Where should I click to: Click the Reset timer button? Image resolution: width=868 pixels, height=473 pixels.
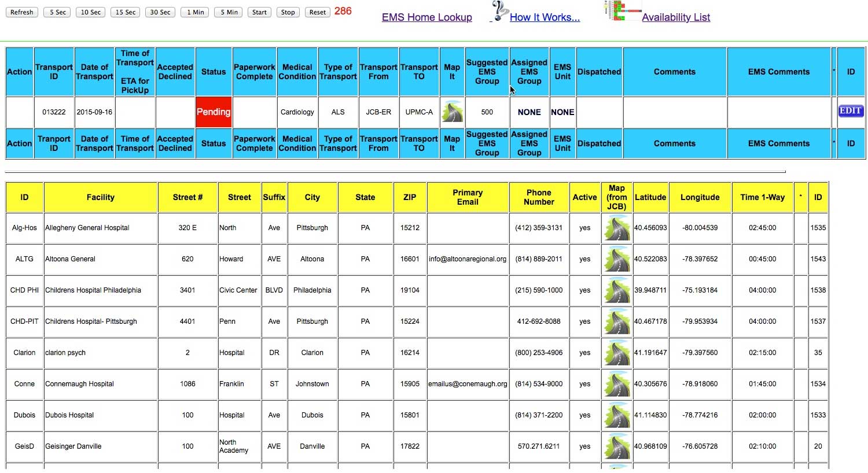pos(318,12)
